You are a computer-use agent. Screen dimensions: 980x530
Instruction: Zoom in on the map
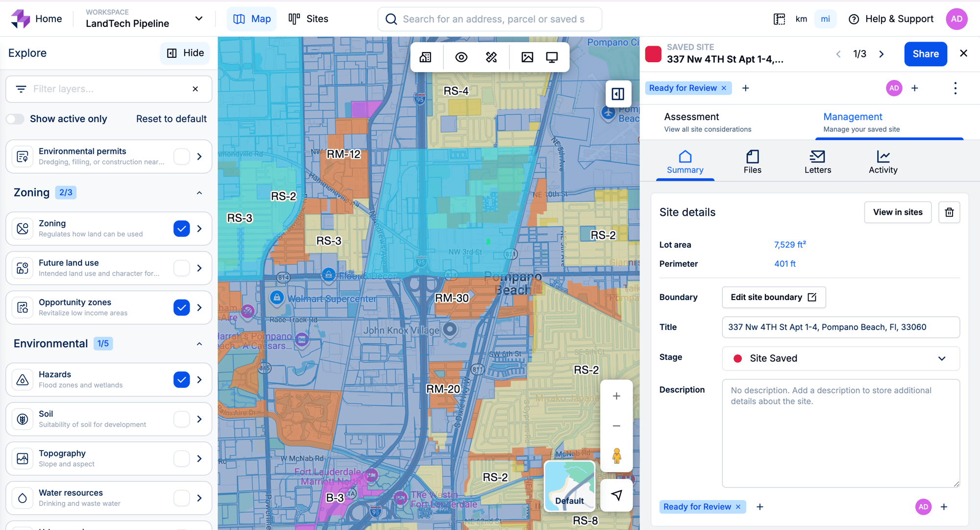tap(616, 396)
